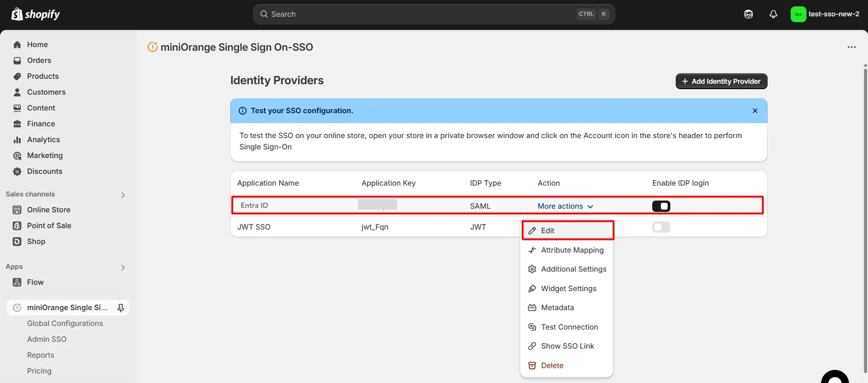Open Global Configurations link in sidebar
Image resolution: width=868 pixels, height=383 pixels.
(65, 323)
